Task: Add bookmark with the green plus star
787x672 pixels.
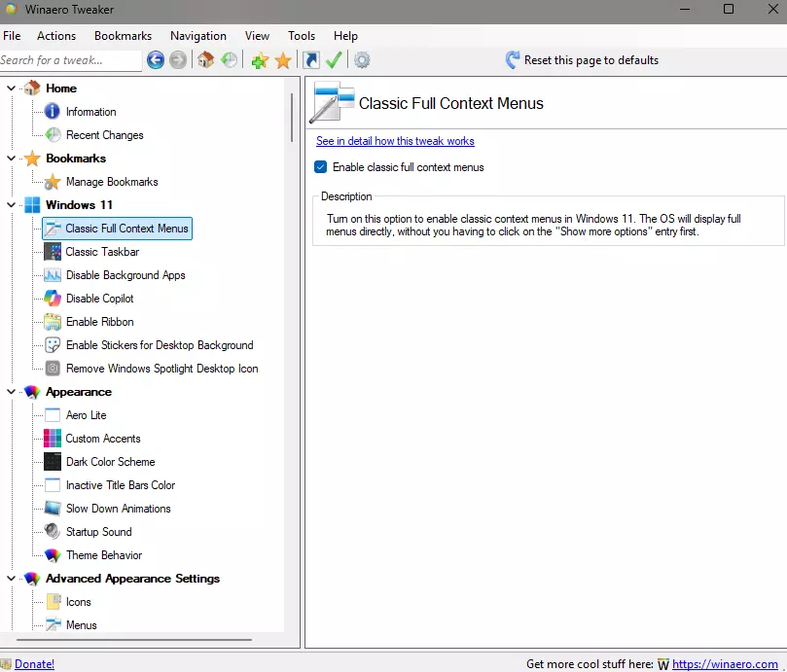Action: [260, 60]
